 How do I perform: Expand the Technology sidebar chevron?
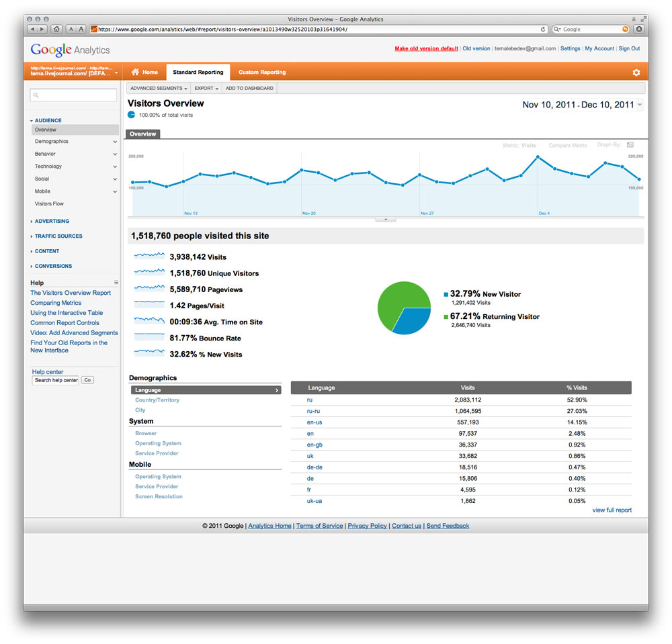point(115,167)
